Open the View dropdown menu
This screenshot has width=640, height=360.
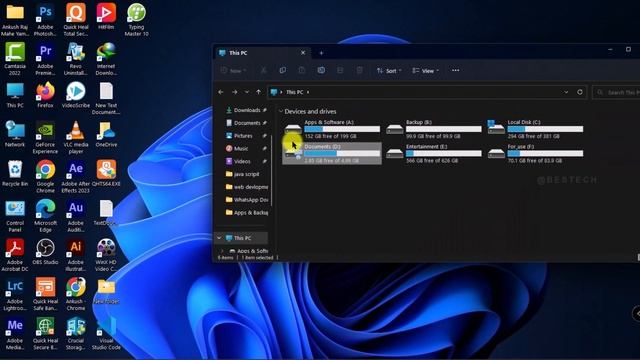point(426,71)
